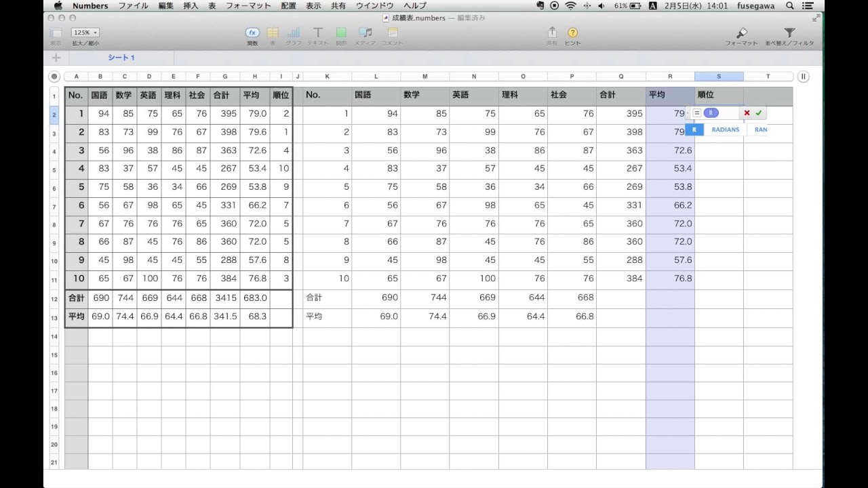Cancel formula with the red X
Image resolution: width=868 pixels, height=488 pixels.
(x=747, y=113)
